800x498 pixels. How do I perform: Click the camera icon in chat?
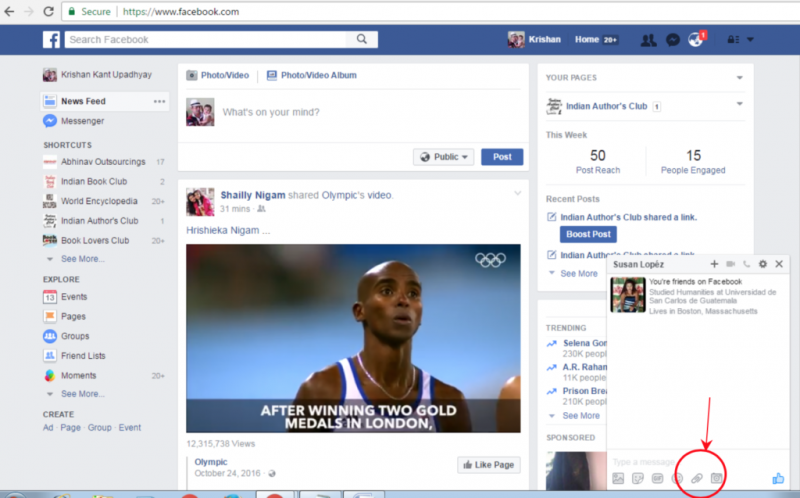point(716,478)
